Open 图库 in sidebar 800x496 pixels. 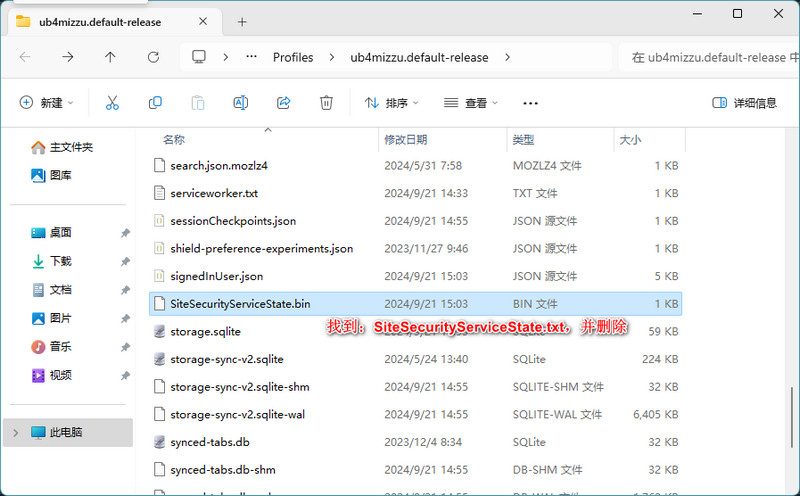click(x=51, y=176)
